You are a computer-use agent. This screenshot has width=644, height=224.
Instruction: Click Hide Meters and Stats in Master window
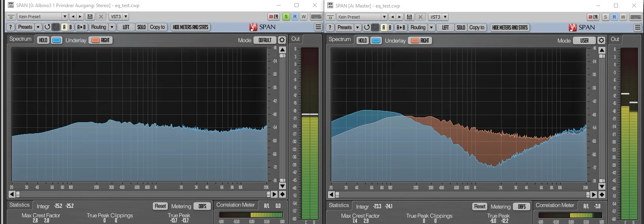(x=510, y=28)
